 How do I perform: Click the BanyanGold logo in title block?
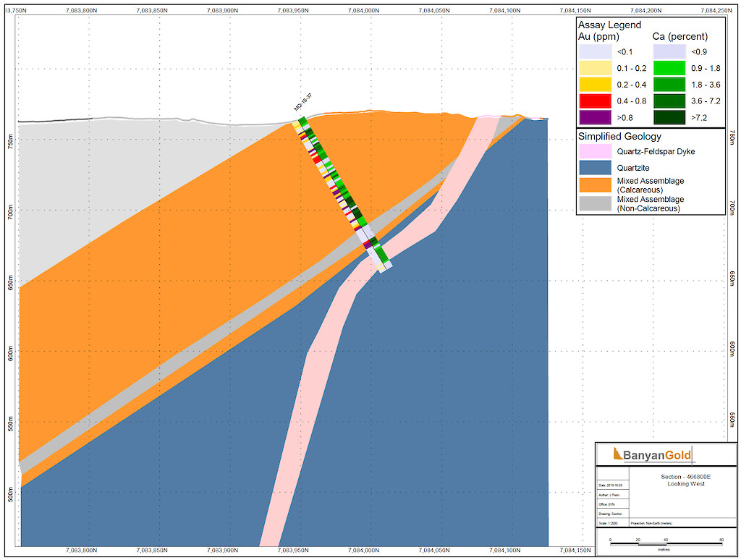point(652,455)
